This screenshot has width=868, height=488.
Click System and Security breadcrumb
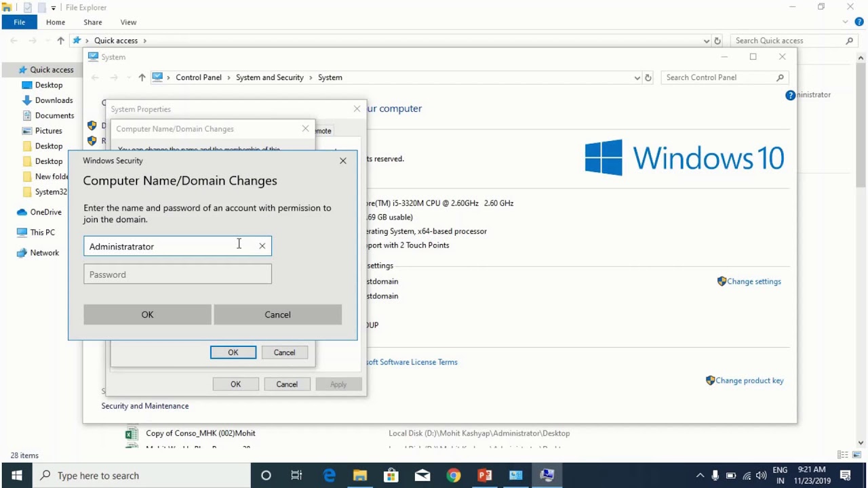tap(270, 77)
